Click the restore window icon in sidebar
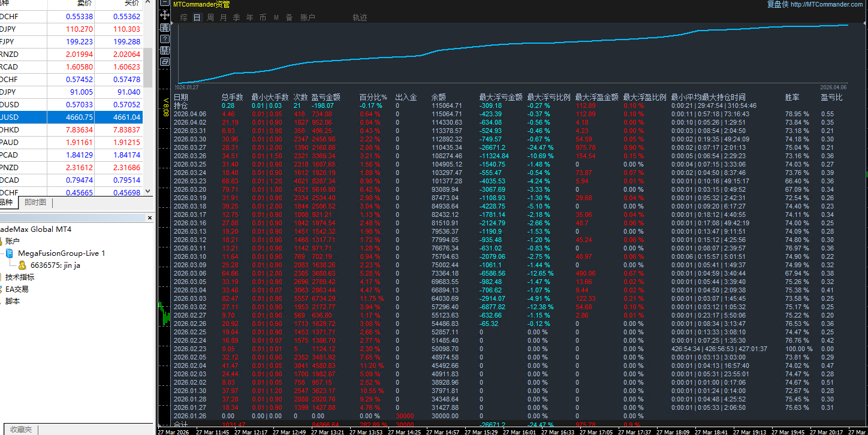 165,61
